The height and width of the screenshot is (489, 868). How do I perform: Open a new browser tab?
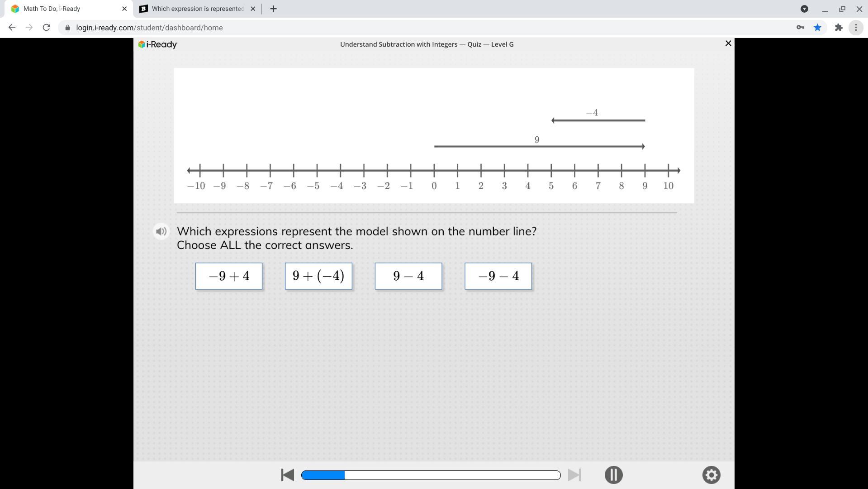273,9
